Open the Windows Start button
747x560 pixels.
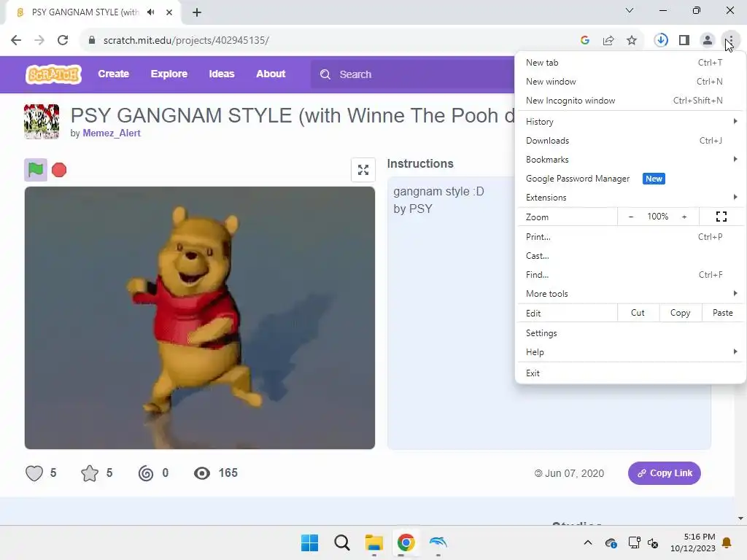click(309, 542)
